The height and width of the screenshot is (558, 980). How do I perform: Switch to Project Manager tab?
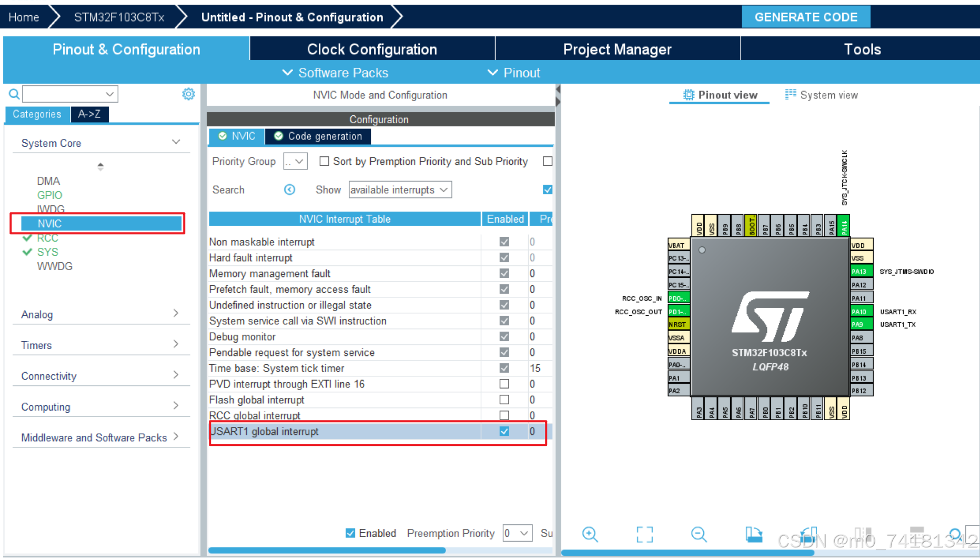(x=618, y=49)
